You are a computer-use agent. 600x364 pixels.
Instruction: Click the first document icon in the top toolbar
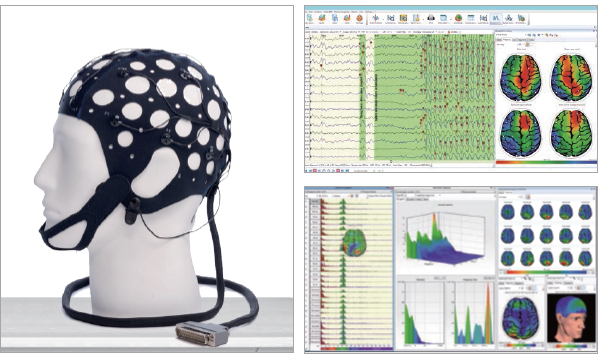pyautogui.click(x=310, y=18)
